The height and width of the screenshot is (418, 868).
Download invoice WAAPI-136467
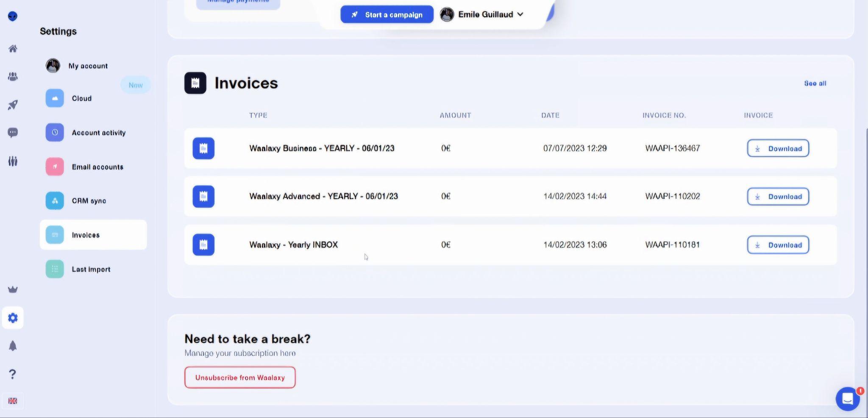[x=778, y=148]
